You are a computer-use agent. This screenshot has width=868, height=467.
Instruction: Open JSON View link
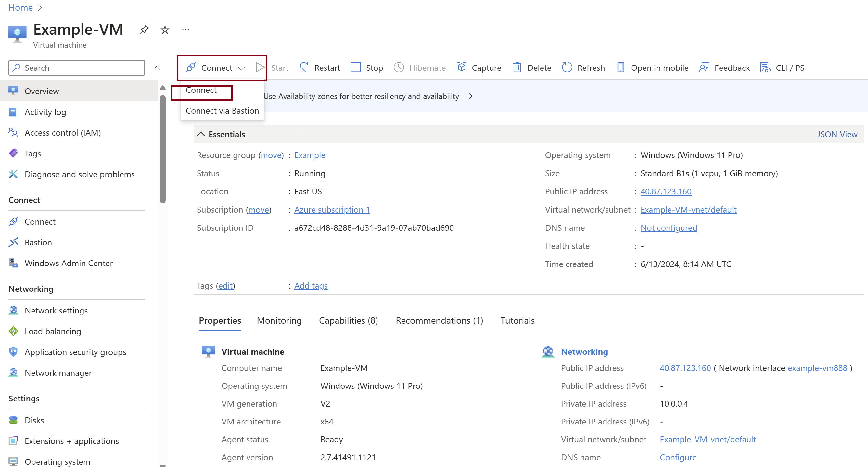coord(837,134)
